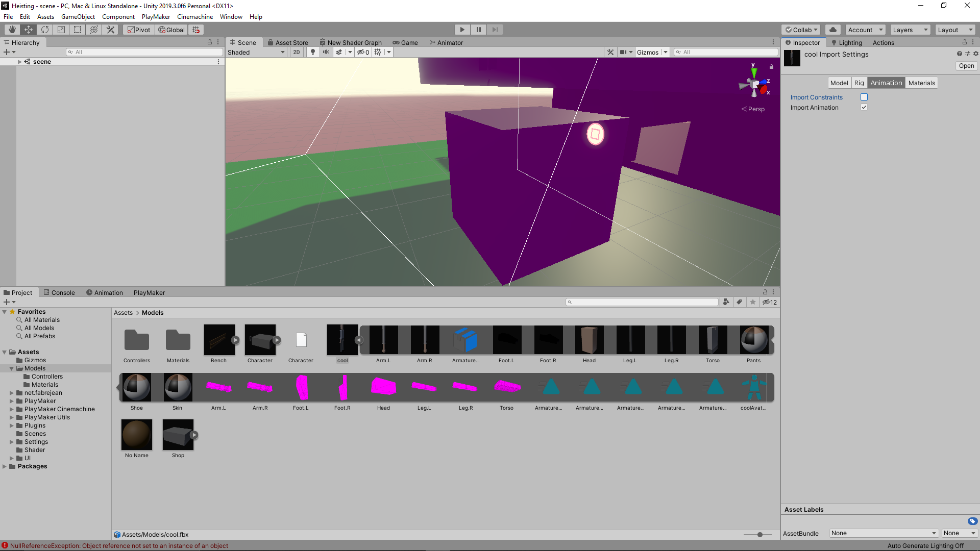Enable Import Constraints checkbox
This screenshot has height=551, width=980.
(x=864, y=97)
